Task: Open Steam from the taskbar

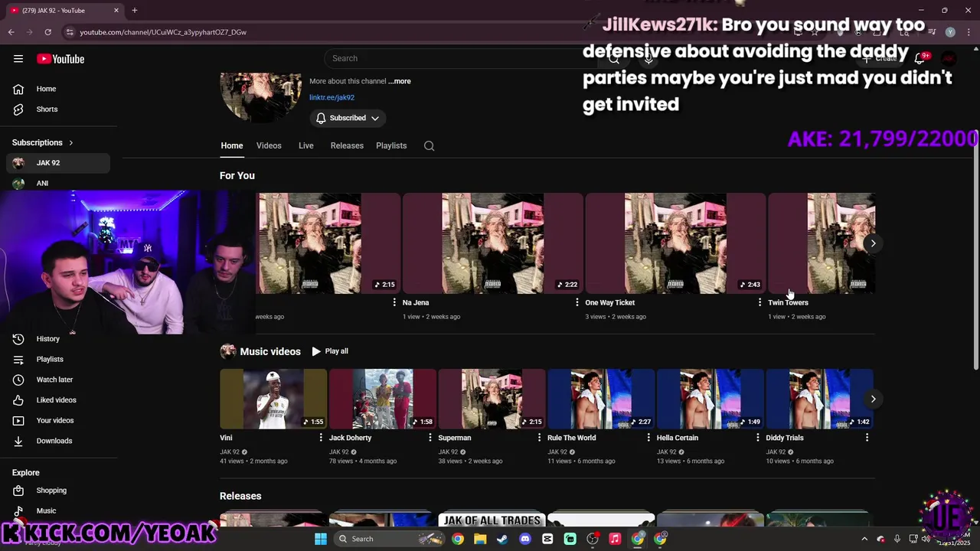Action: [x=502, y=539]
